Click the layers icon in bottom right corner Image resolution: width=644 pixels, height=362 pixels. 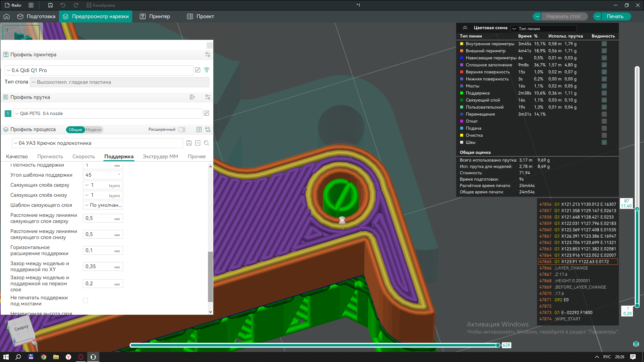pos(636,344)
